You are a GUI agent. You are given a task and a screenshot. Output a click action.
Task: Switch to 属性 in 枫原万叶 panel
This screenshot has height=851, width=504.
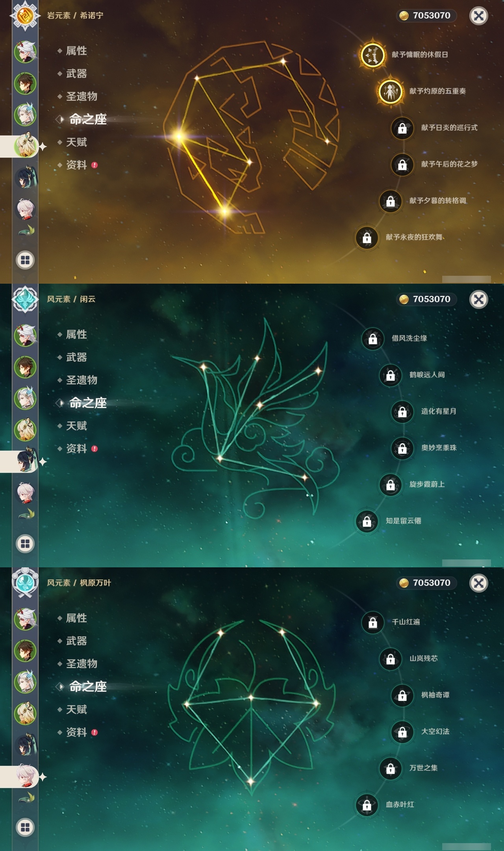[76, 618]
